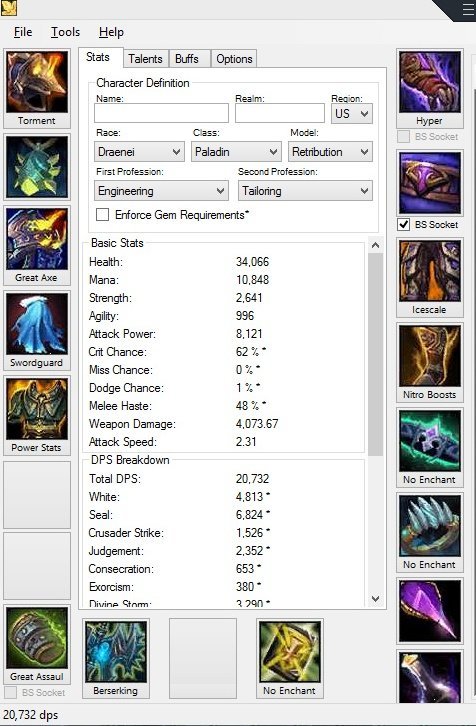
Task: Select the Torment helmet gear slot
Action: pyautogui.click(x=37, y=88)
